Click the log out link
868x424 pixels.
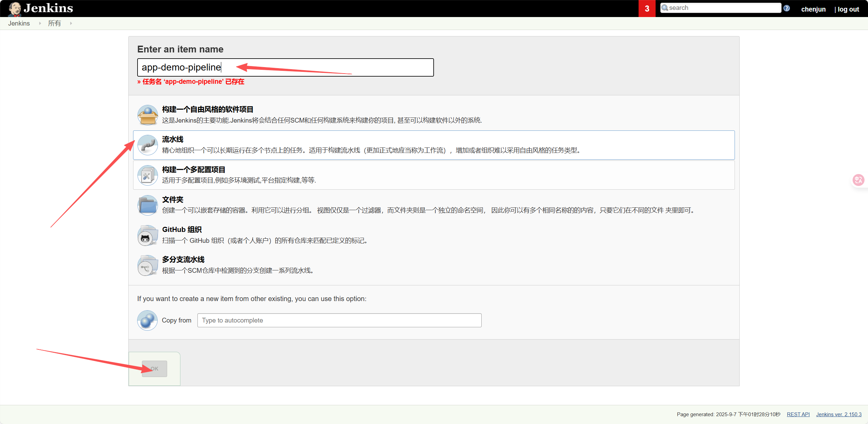848,9
